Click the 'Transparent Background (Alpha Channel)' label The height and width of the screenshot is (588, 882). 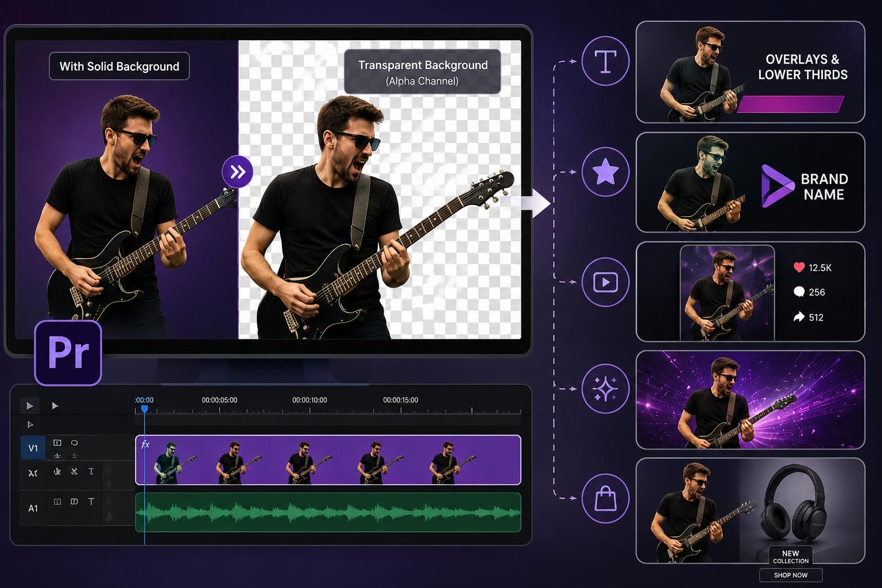pyautogui.click(x=423, y=72)
